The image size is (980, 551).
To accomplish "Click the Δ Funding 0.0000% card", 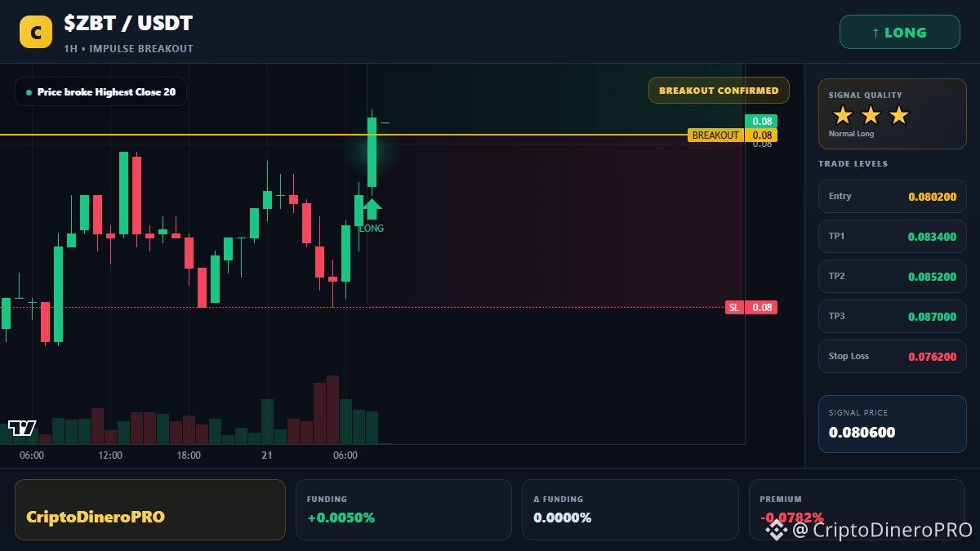I will [630, 509].
